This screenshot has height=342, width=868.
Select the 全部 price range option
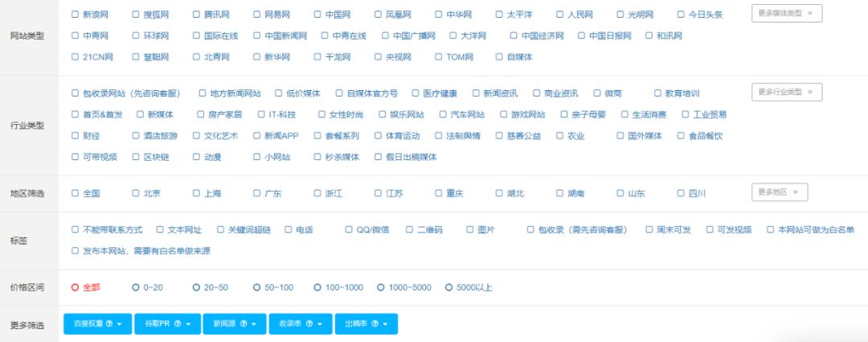pos(76,287)
